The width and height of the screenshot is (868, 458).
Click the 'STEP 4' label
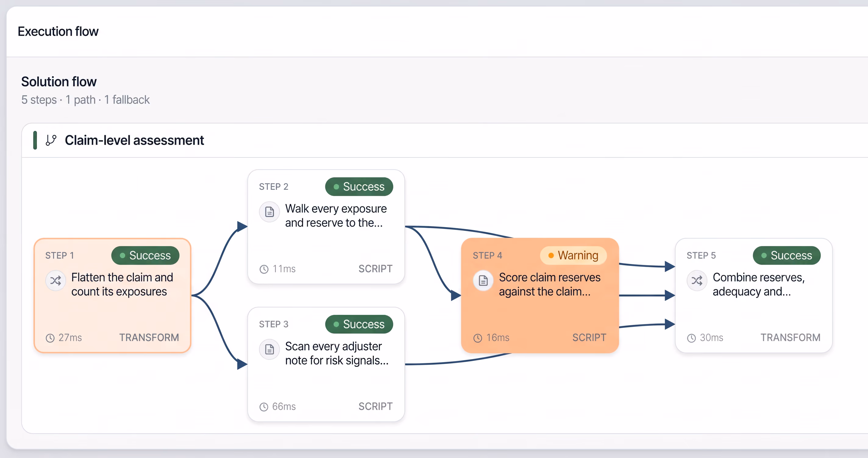pyautogui.click(x=487, y=255)
